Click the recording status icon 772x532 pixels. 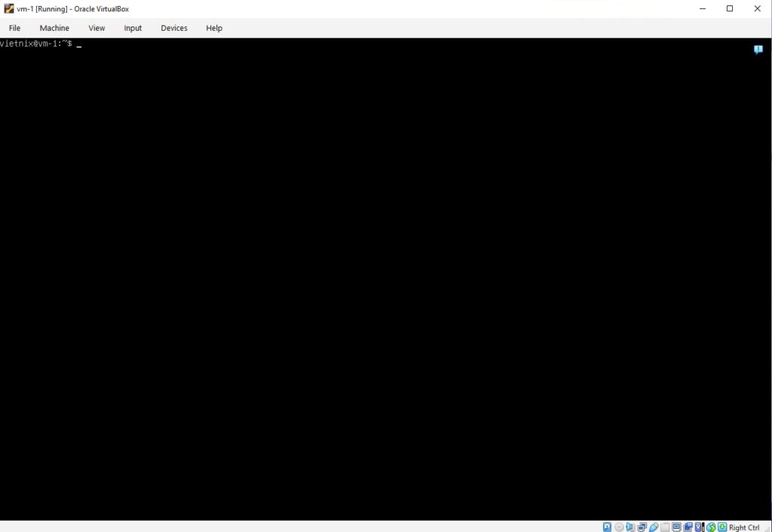pos(688,527)
